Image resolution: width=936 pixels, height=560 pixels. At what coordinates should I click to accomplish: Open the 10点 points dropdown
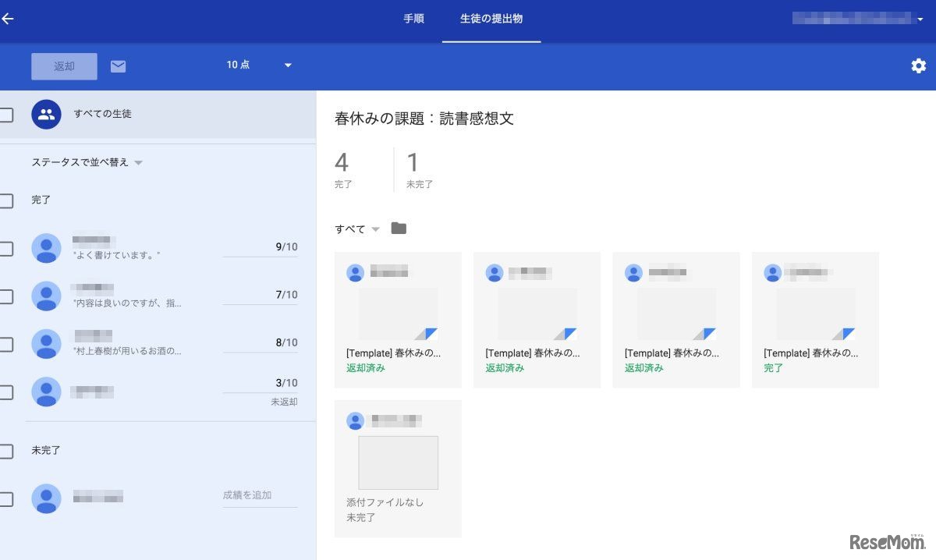257,66
